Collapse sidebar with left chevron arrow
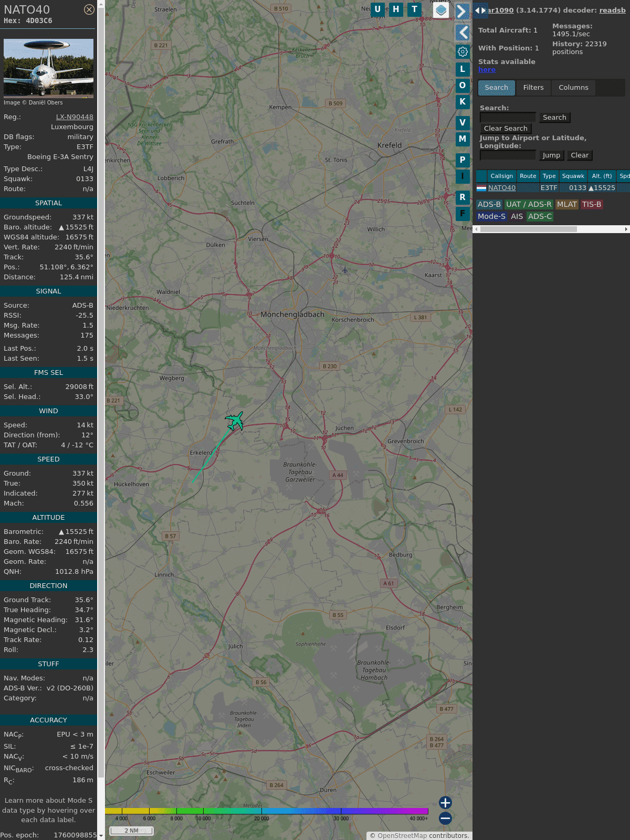Image resolution: width=630 pixels, height=840 pixels. [x=463, y=33]
